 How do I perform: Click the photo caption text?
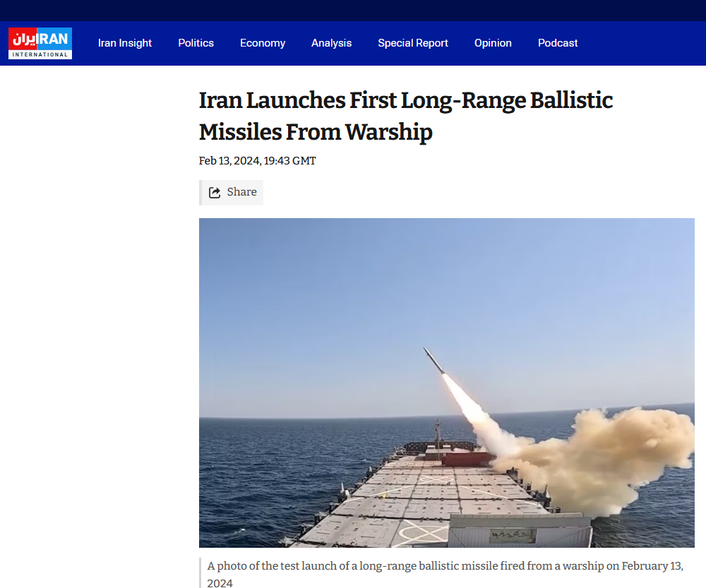[x=445, y=574]
